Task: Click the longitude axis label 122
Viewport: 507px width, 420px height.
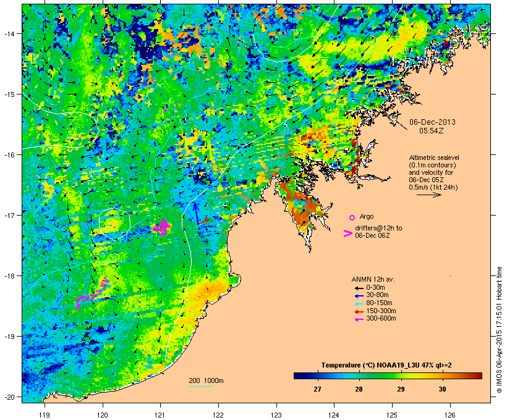Action: point(218,415)
